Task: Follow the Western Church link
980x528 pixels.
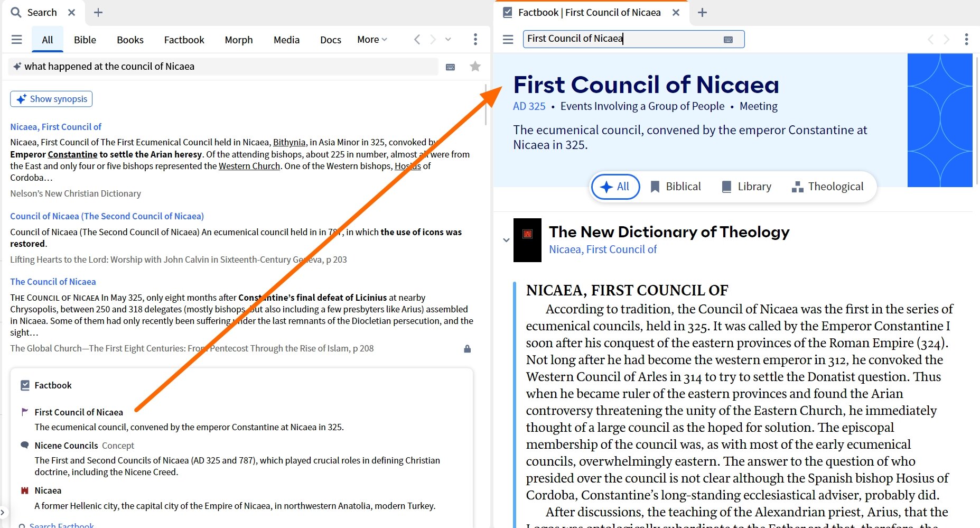Action: [x=249, y=166]
